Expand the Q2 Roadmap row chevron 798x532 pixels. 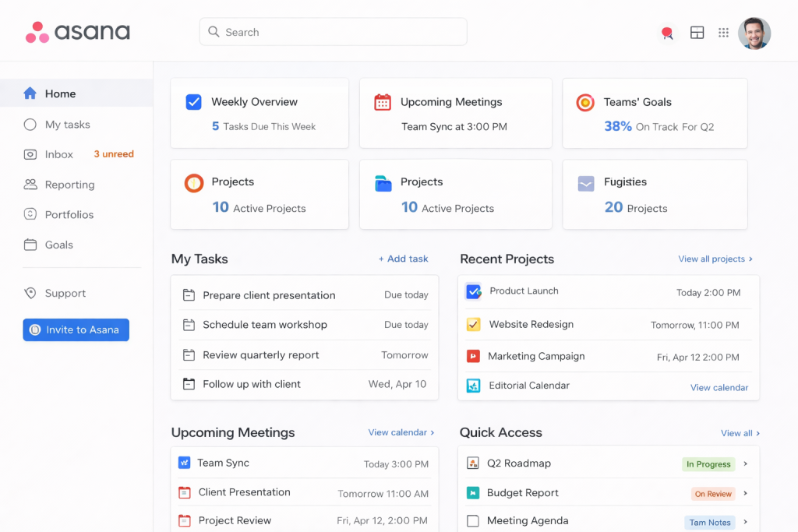pyautogui.click(x=746, y=463)
